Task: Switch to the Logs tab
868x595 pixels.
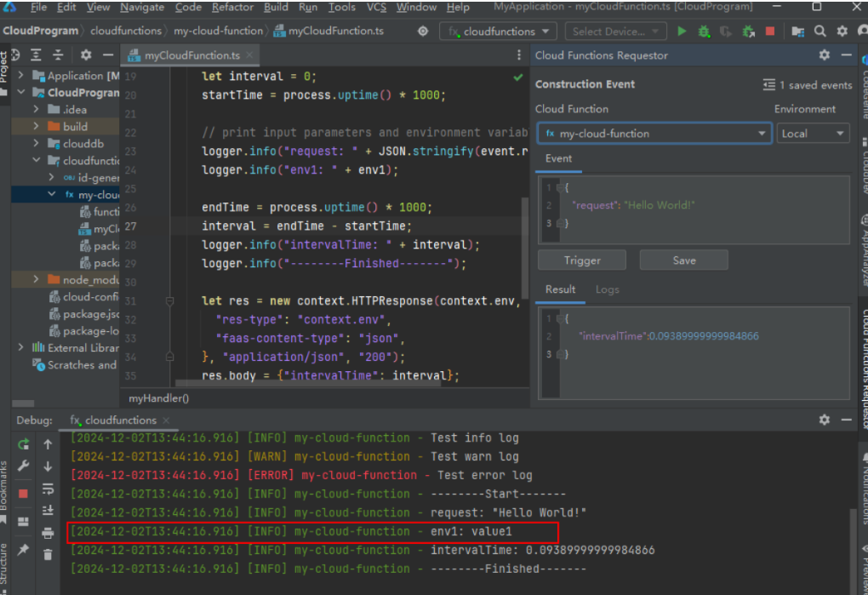Action: 607,289
